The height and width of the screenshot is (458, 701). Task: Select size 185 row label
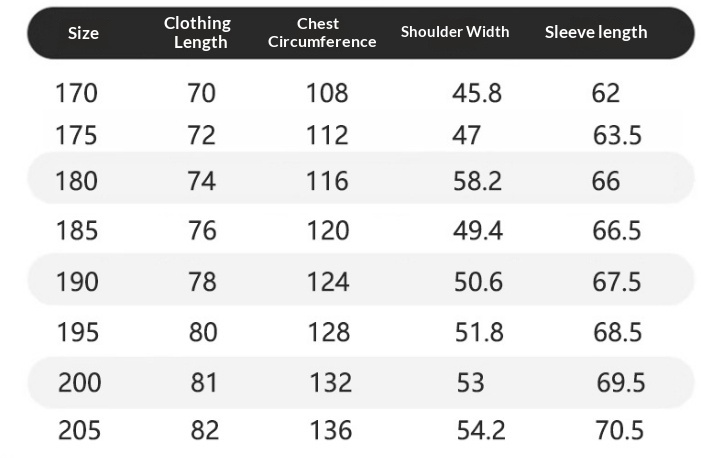pos(77,231)
